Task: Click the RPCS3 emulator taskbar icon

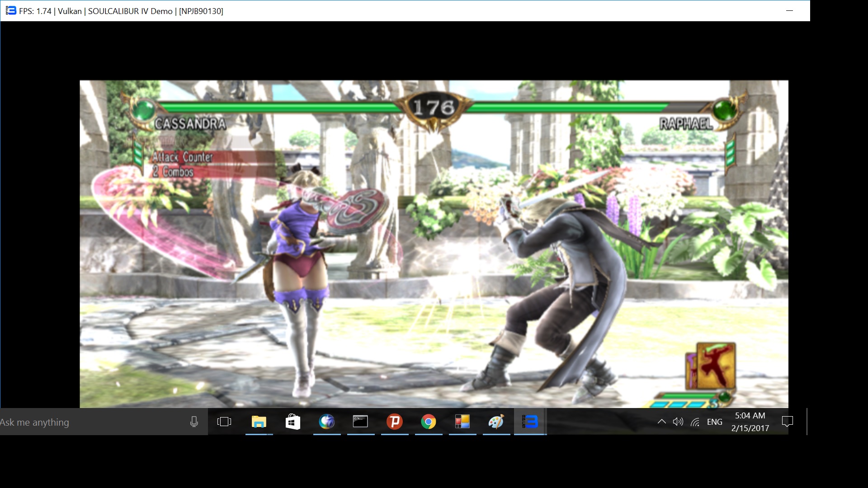Action: click(530, 422)
